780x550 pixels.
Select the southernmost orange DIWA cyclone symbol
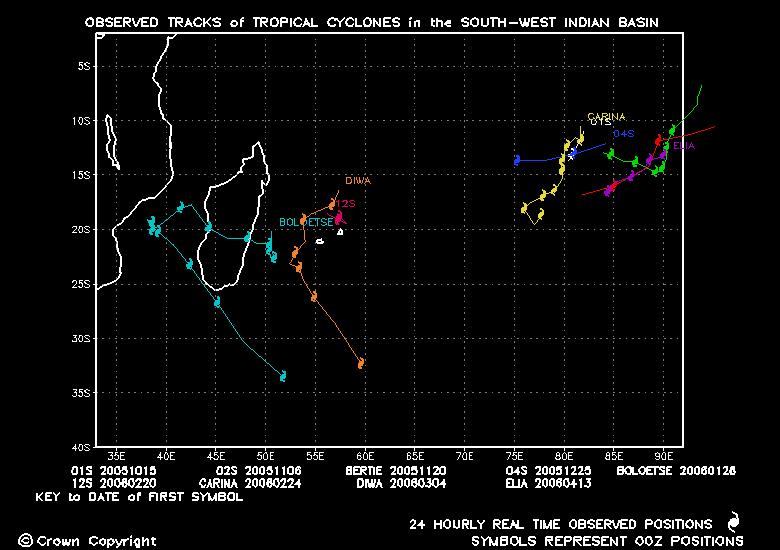tap(361, 363)
